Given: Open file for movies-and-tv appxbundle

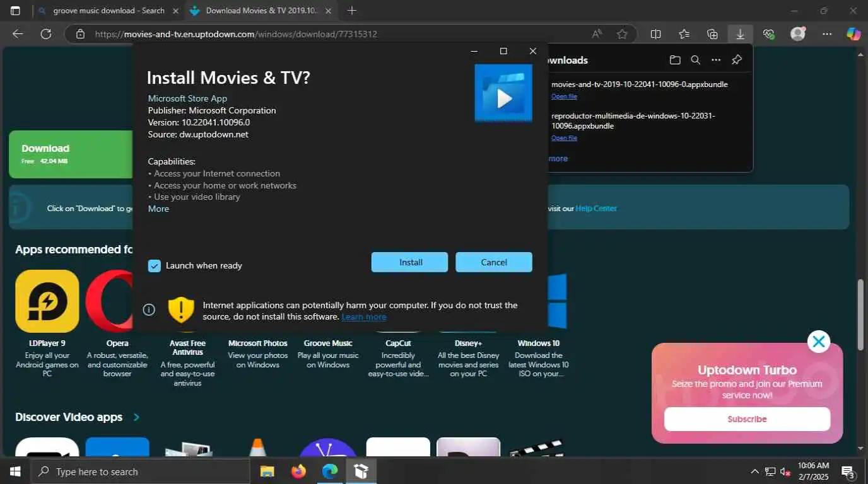Looking at the screenshot, I should 564,96.
